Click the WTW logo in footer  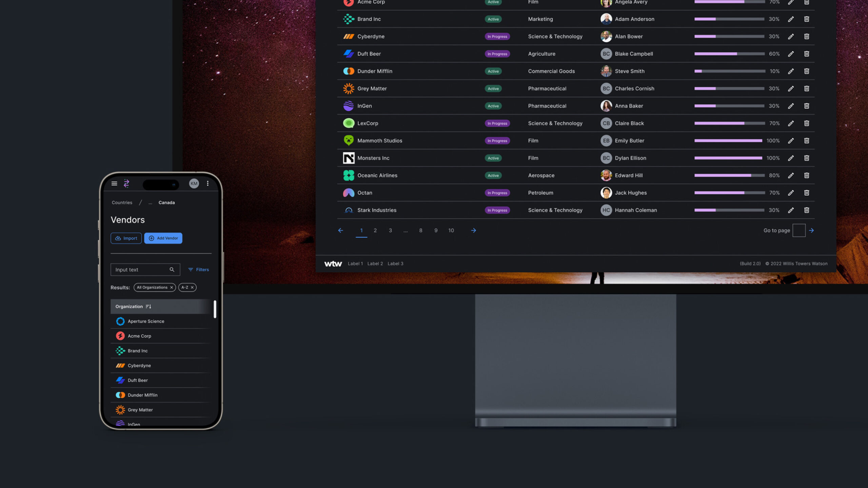(333, 263)
